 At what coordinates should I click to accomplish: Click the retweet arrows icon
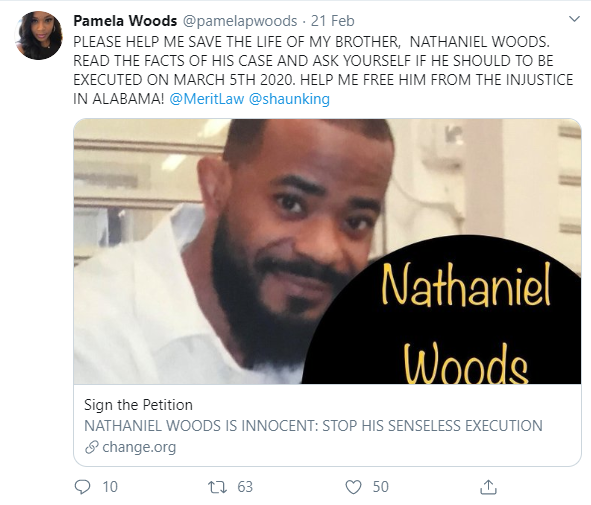(x=218, y=487)
